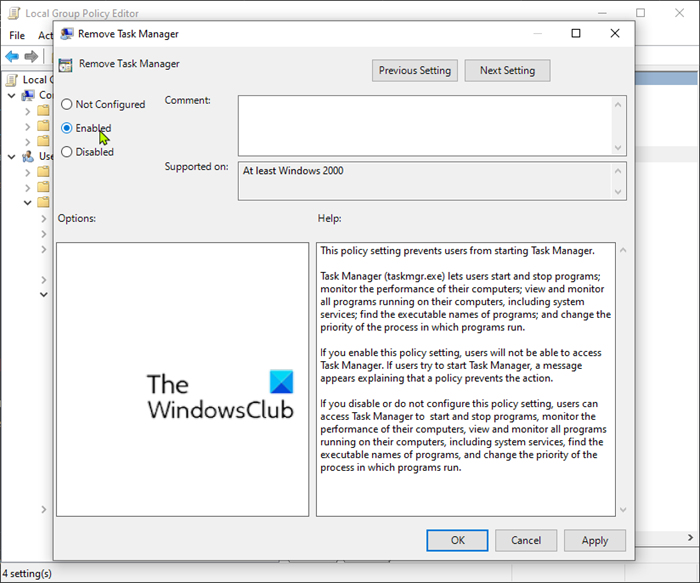Collapse User Configuration tree node
This screenshot has width=700, height=583.
point(12,157)
